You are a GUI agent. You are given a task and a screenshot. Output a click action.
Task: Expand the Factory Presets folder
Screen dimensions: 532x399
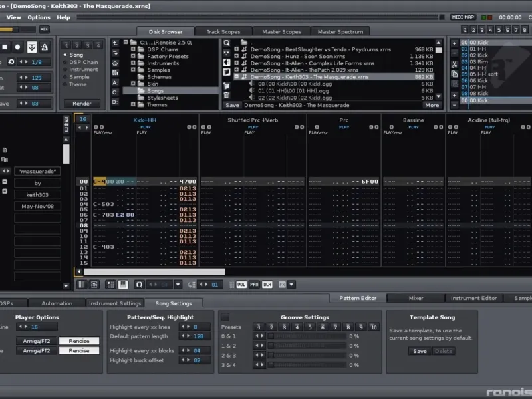pos(133,57)
